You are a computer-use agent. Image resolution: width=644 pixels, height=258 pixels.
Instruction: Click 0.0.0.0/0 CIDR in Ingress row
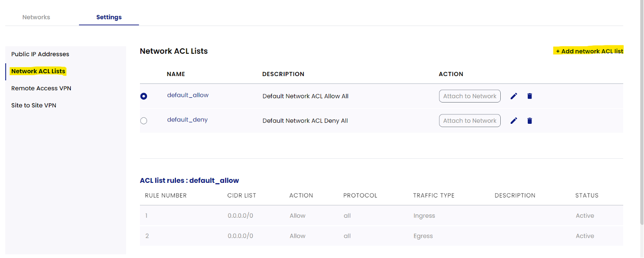240,215
